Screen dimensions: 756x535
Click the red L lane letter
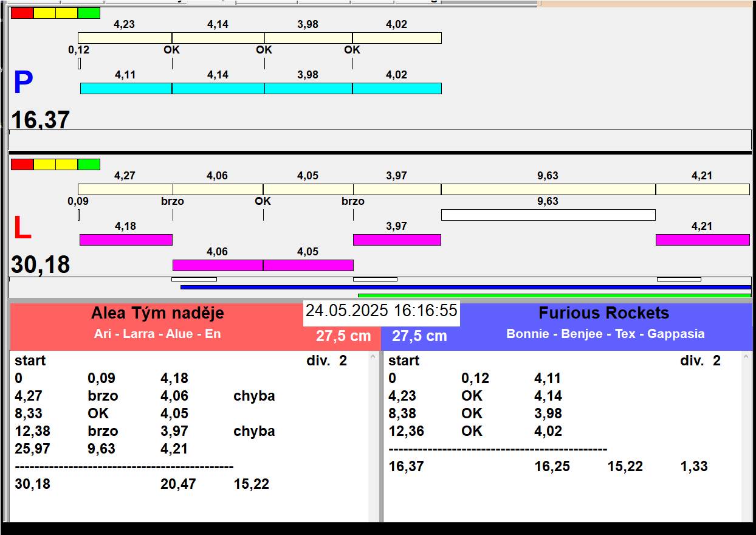pos(22,229)
